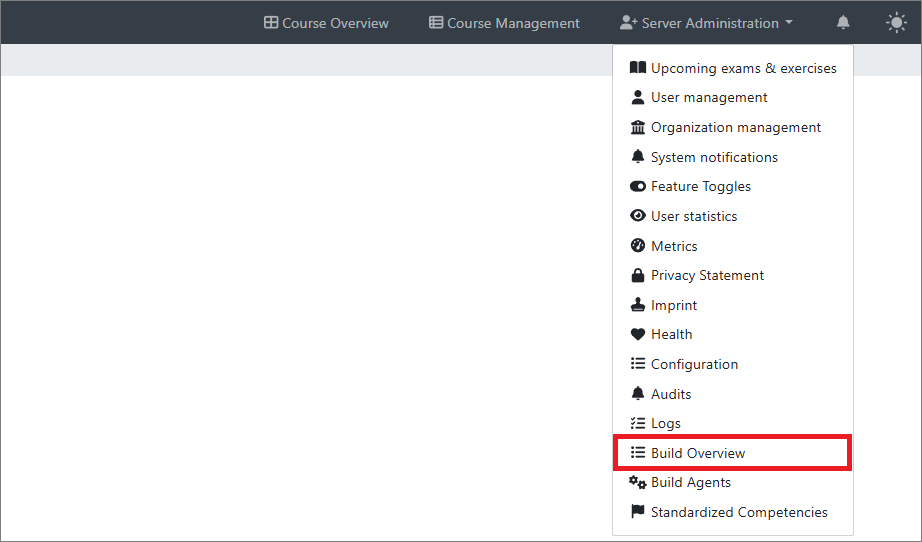Open the Imprint menu item
Screen dimensions: 922x542
(x=673, y=305)
